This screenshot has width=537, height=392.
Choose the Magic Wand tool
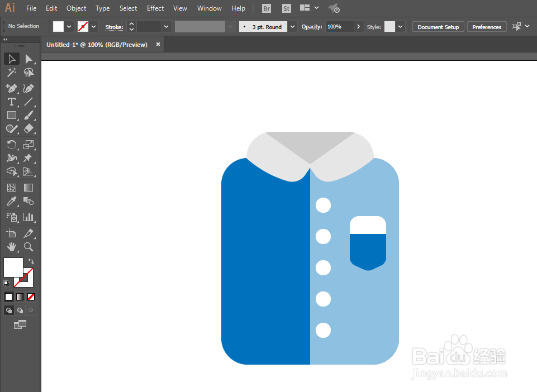(x=12, y=73)
